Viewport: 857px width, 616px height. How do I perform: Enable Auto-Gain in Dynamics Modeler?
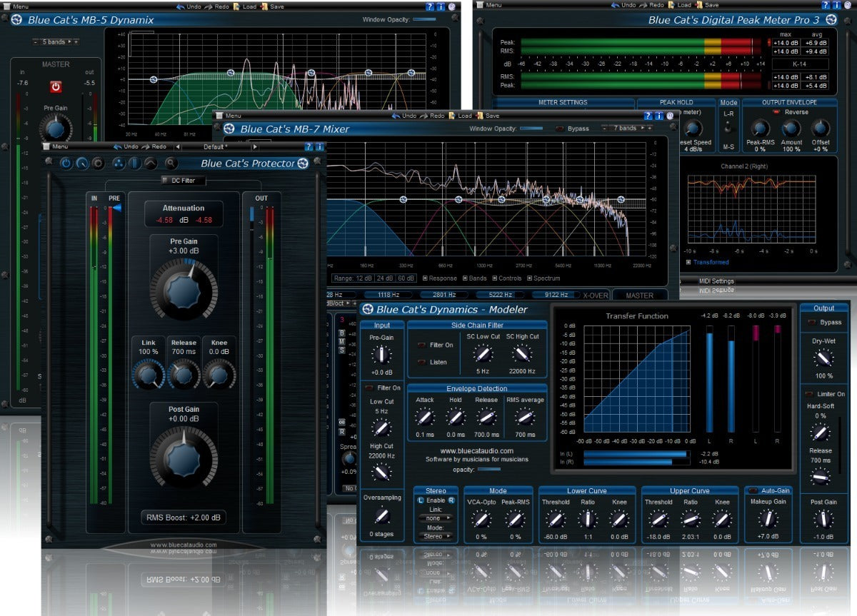tap(753, 491)
